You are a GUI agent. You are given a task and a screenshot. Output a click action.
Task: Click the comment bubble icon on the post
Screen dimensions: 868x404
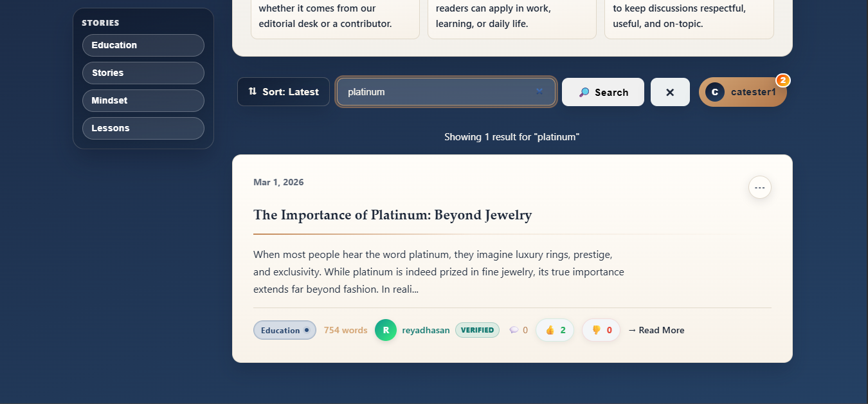514,330
